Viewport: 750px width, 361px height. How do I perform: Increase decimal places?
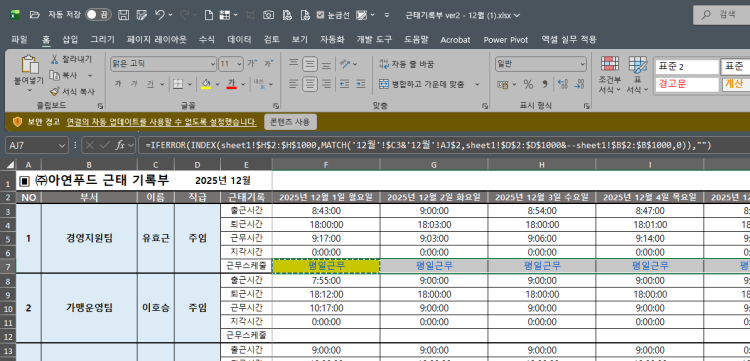point(562,85)
